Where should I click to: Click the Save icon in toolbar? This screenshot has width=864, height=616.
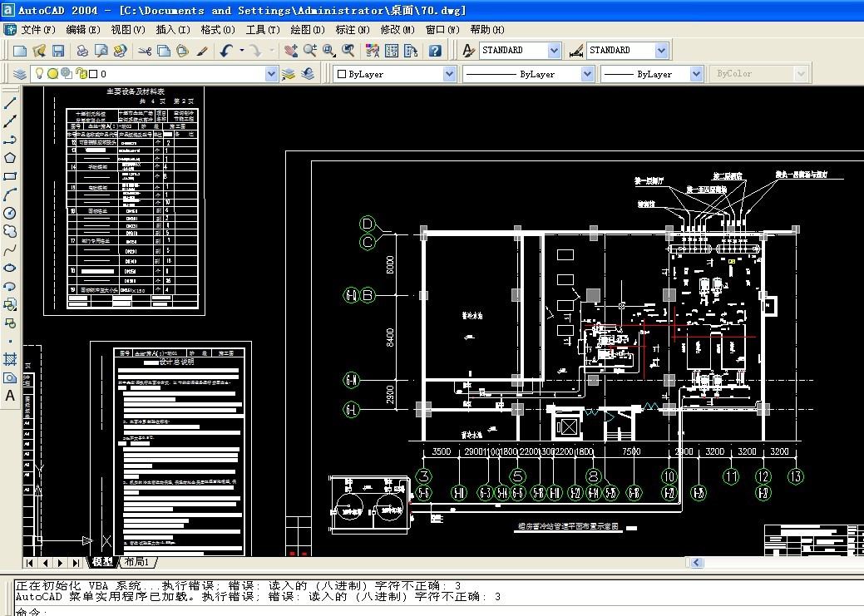(x=58, y=51)
